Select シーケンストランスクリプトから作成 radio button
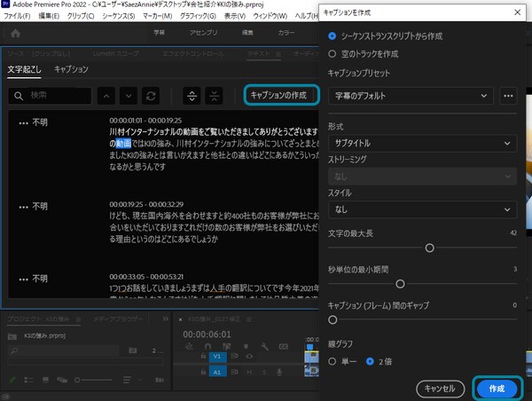Viewport: 532px width, 401px height. [x=332, y=35]
